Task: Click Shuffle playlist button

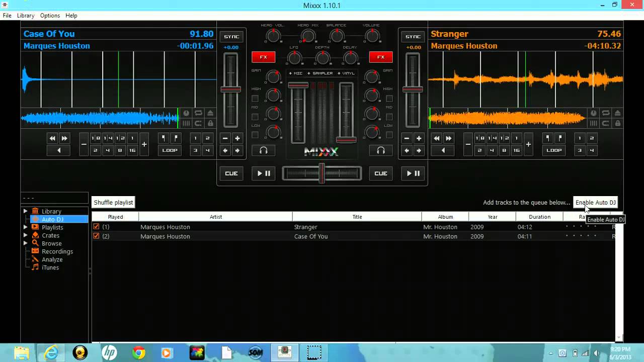Action: coord(113,202)
